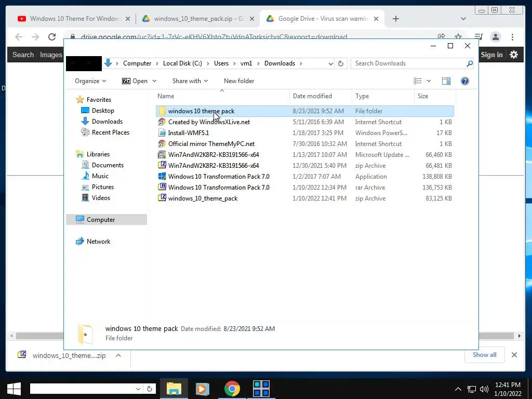The height and width of the screenshot is (399, 532).
Task: Expand Chrome download item options chevron
Action: 118,355
